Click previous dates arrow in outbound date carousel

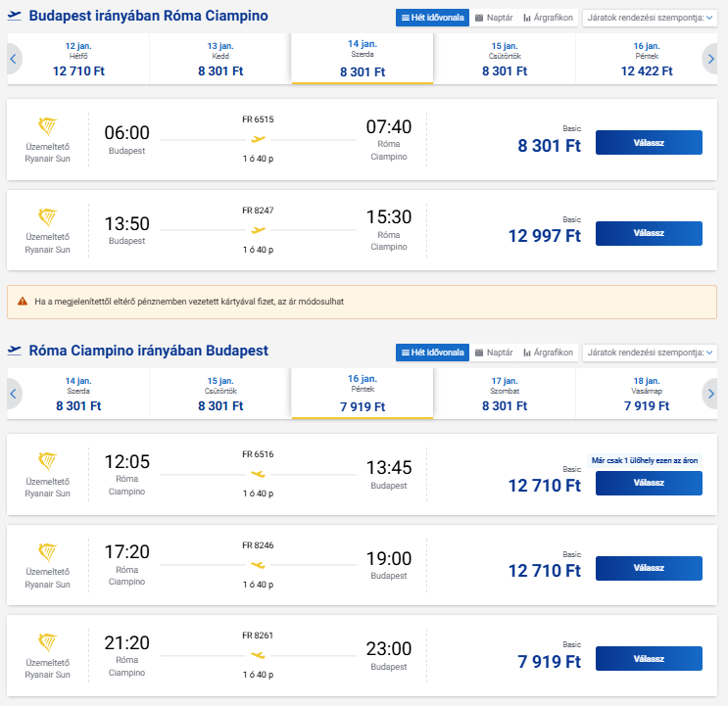pyautogui.click(x=14, y=60)
